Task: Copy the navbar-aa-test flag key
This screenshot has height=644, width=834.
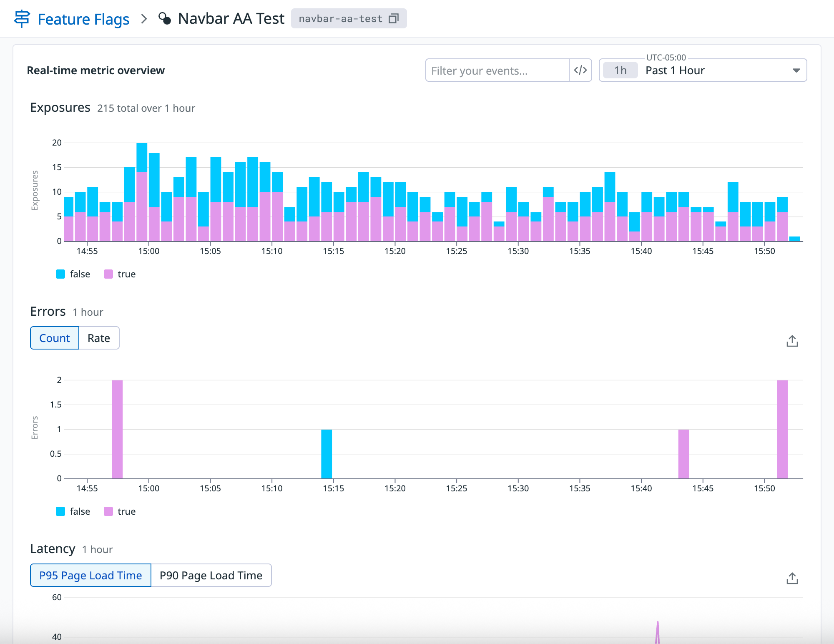Action: pyautogui.click(x=393, y=19)
